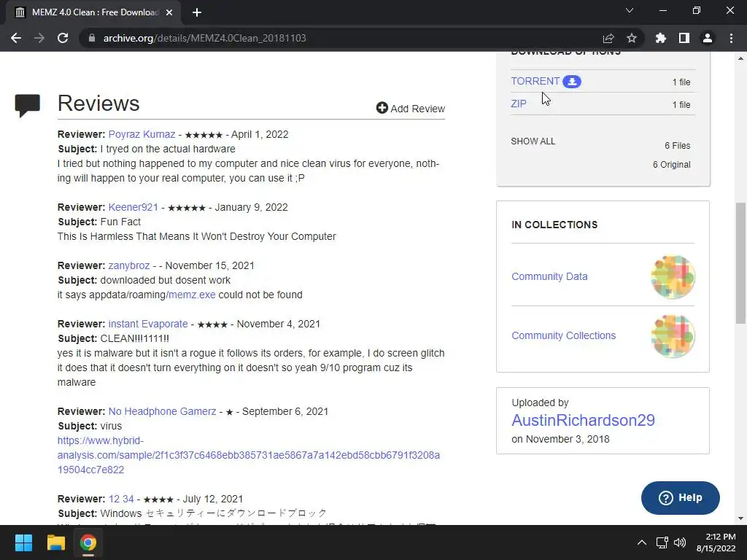This screenshot has height=560, width=747.
Task: Click the page vertical scrollbar thumb
Action: point(740,262)
